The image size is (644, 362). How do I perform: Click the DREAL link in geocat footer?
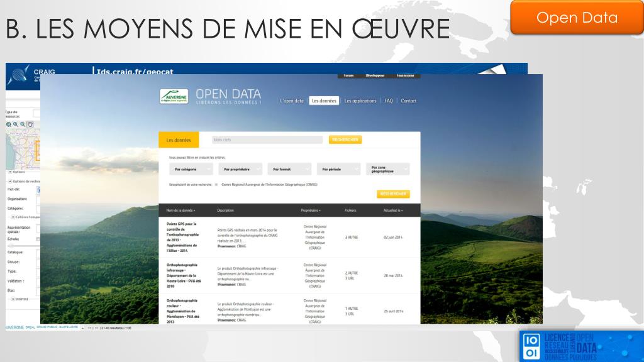30,327
